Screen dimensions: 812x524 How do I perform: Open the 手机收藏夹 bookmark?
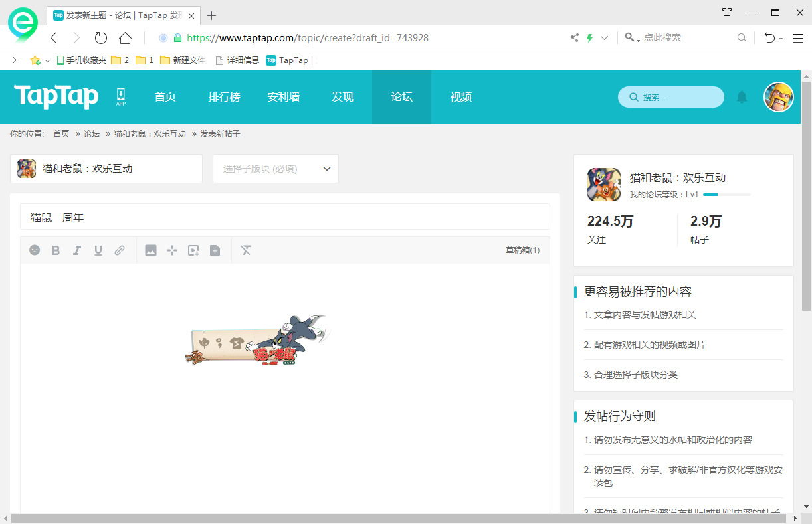tap(82, 60)
